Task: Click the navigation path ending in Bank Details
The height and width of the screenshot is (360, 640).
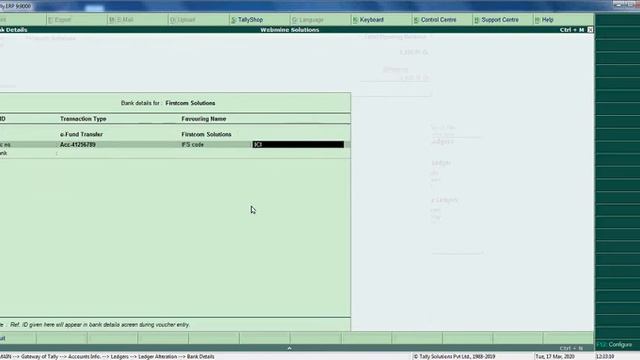Action: point(107,356)
